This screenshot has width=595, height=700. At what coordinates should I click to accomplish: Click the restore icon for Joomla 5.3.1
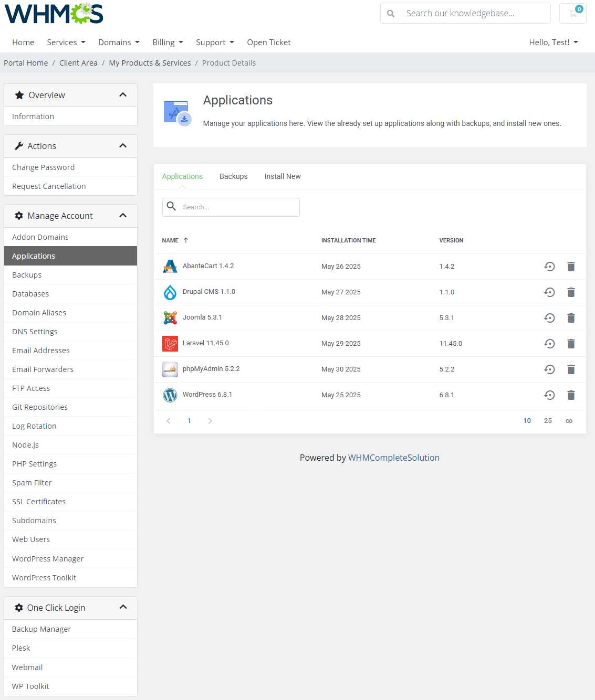coord(549,318)
